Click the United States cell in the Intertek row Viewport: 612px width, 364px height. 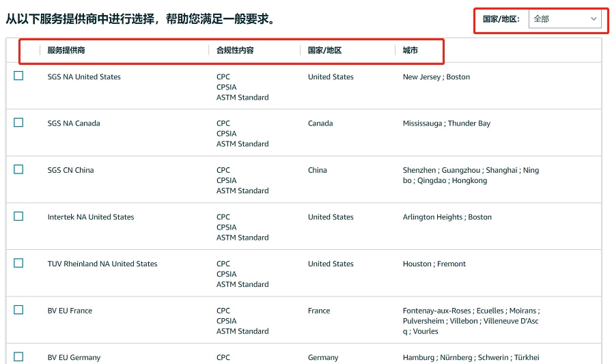coord(331,217)
